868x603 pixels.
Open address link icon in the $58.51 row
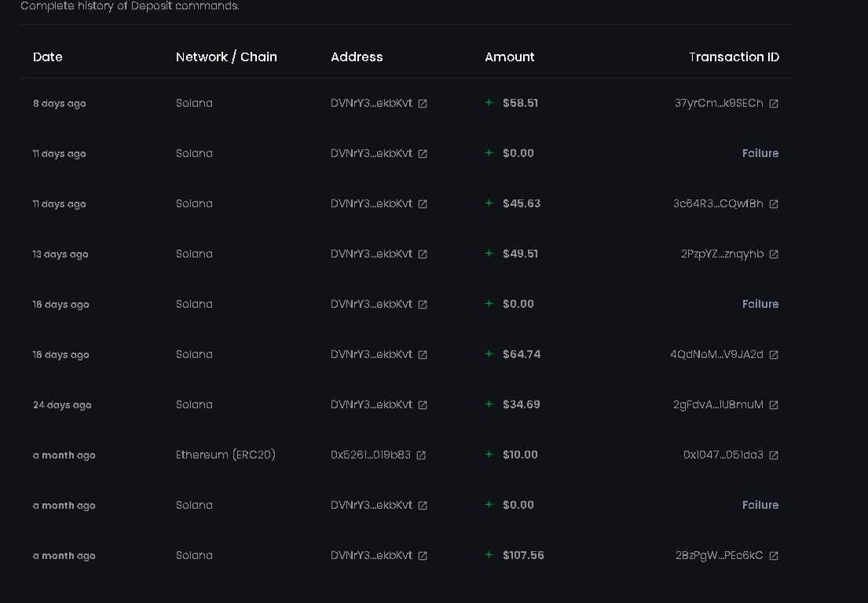coord(423,104)
